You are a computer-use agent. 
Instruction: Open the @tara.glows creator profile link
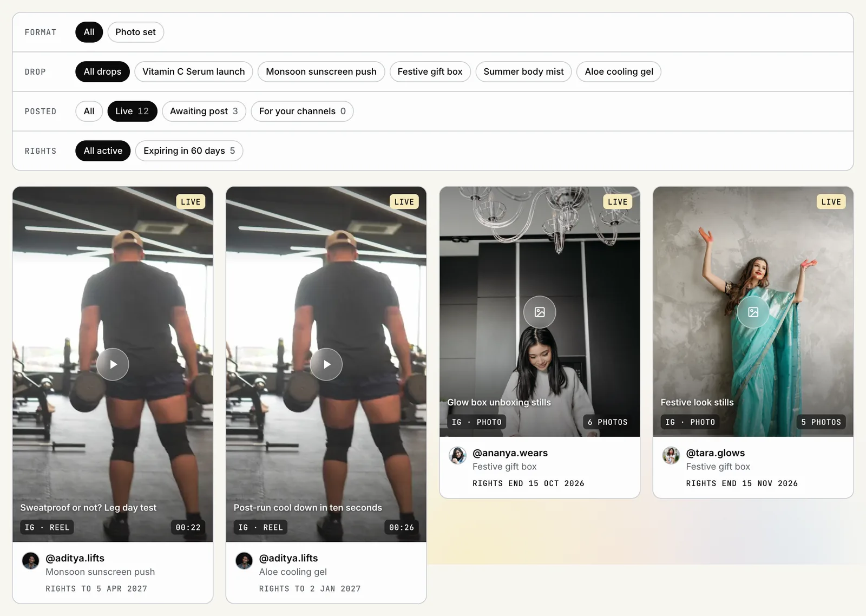pyautogui.click(x=716, y=453)
